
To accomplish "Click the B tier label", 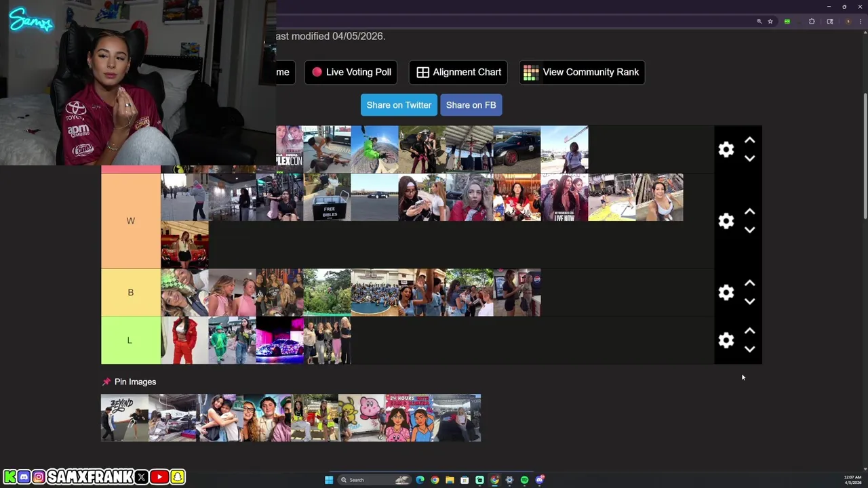I will pyautogui.click(x=131, y=292).
